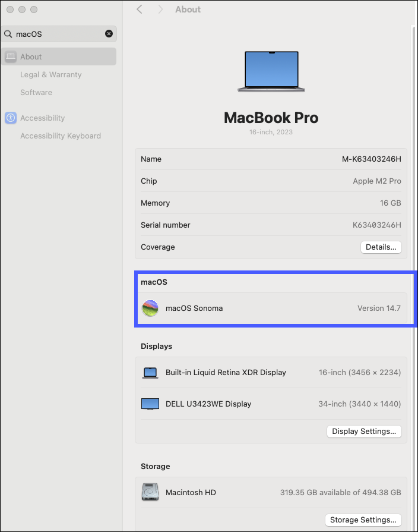
Task: Click the 34-inch (3440 × 1440) resolution
Action: [x=359, y=404]
